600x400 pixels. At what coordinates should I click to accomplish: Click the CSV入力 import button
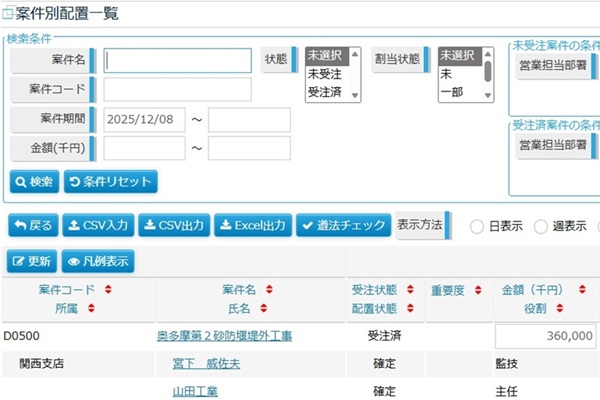point(97,225)
